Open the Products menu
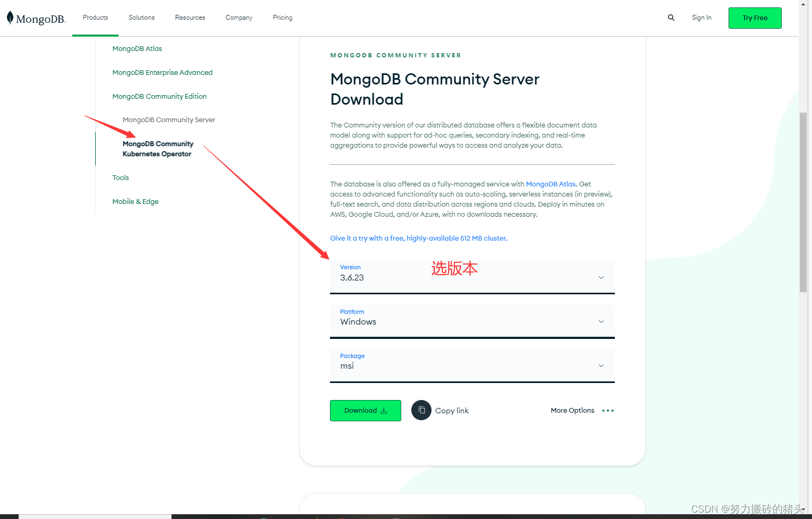Screen dimensions: 812x519 point(95,17)
